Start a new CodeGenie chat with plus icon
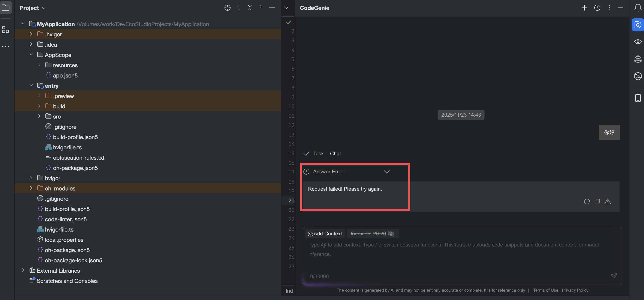The height and width of the screenshot is (300, 644). (584, 8)
